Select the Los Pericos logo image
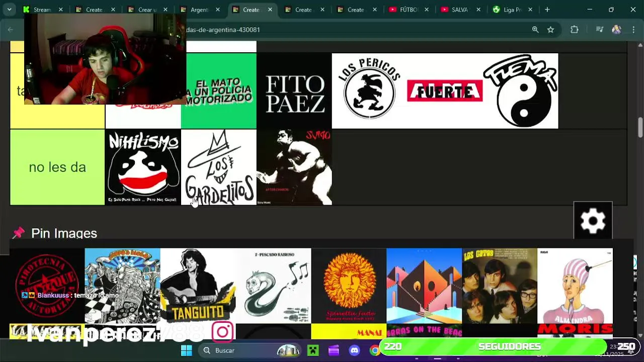This screenshot has width=644, height=362. (370, 91)
